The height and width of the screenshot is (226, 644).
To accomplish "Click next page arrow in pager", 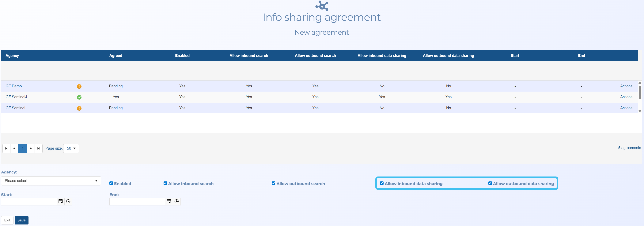I will coord(31,148).
